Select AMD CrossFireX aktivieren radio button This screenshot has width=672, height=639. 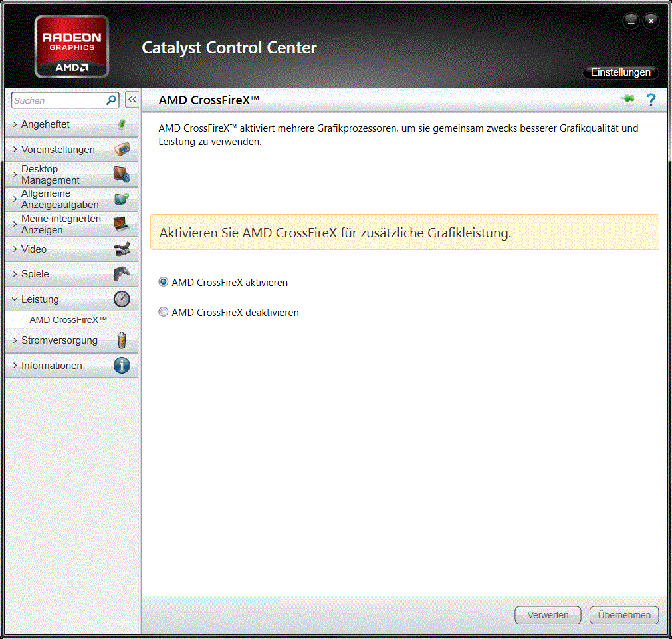tap(164, 282)
